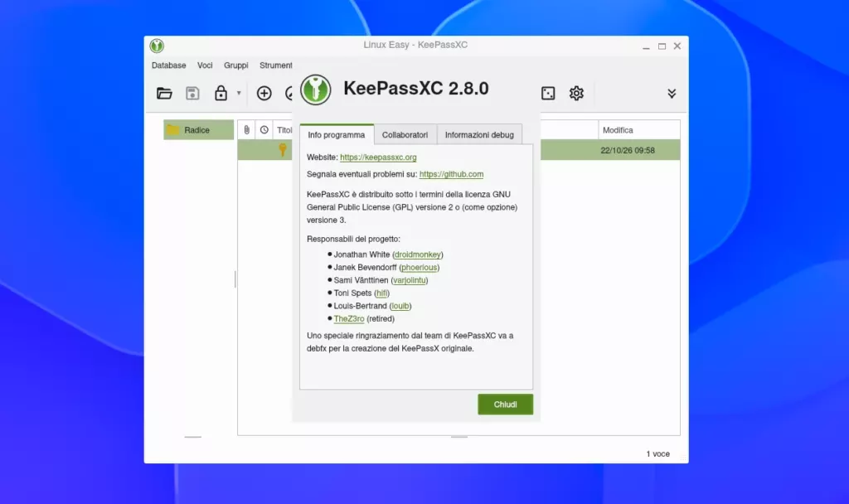
Task: Click the save database floppy icon
Action: tap(192, 93)
